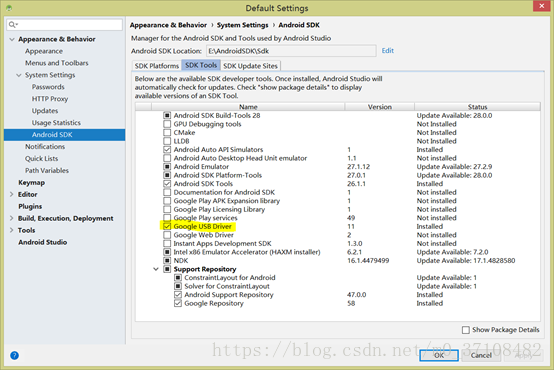Check Instant Apps Development SDK checkbox
Screen dimensions: 554x370
tap(167, 243)
